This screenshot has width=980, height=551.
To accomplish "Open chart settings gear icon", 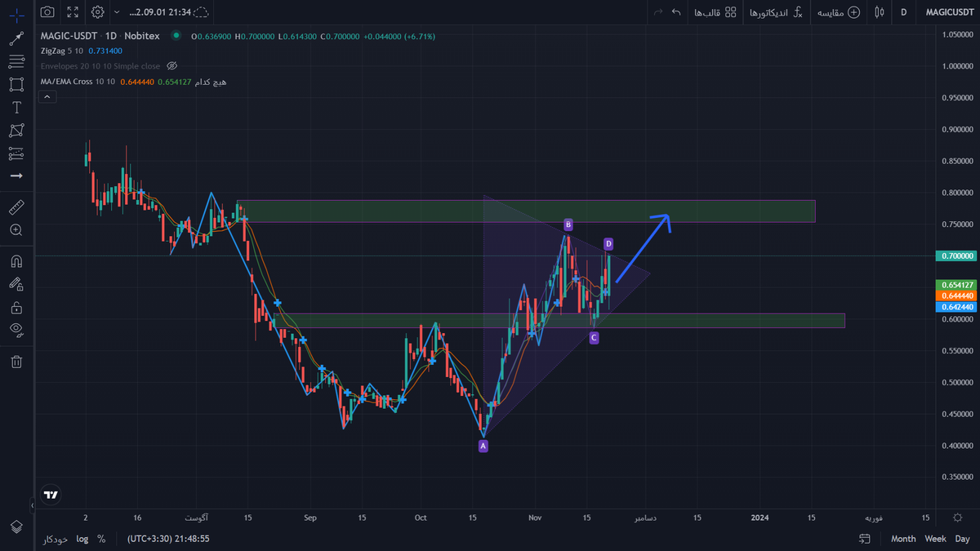I will 98,12.
